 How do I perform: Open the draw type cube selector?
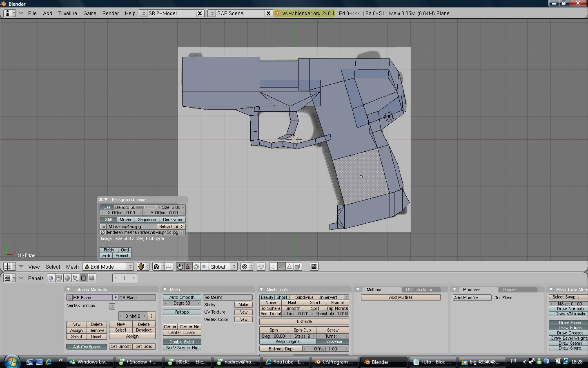coord(143,267)
